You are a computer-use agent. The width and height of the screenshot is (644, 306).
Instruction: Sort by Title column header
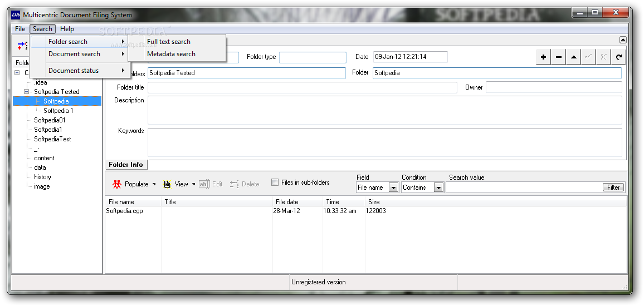[x=217, y=202]
